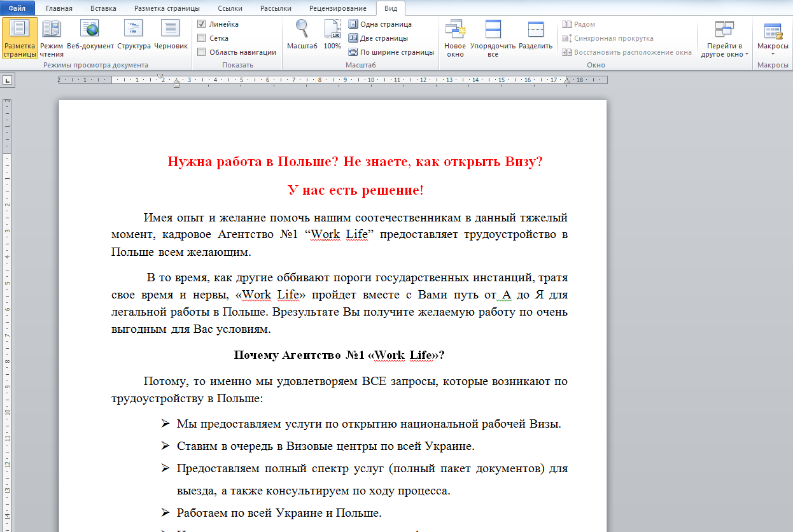Click the red heading "У нас есть решение!"
This screenshot has height=532, width=793.
[x=356, y=190]
